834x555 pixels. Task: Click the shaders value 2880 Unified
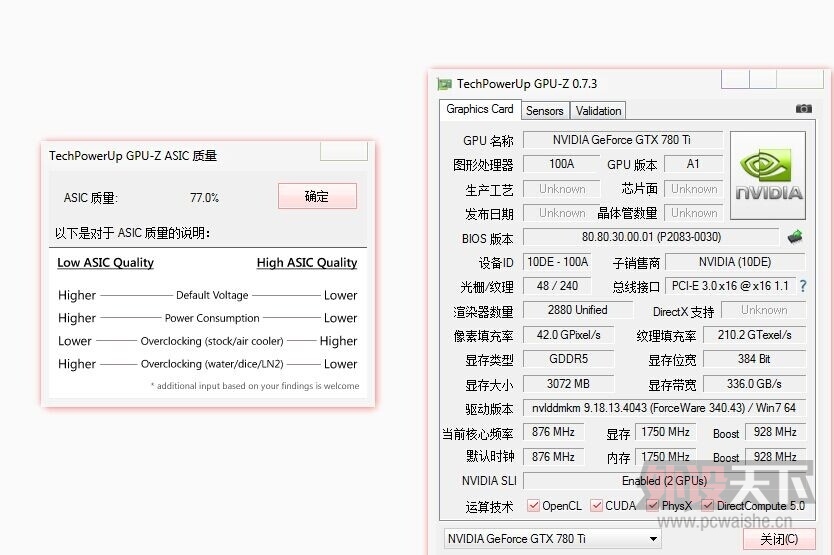[578, 310]
